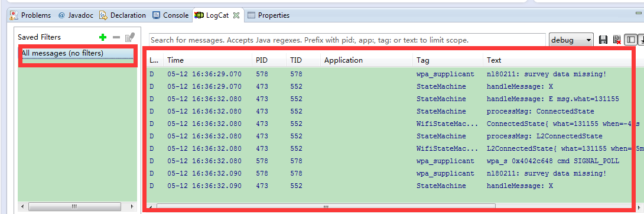Click the Time column header

point(207,60)
